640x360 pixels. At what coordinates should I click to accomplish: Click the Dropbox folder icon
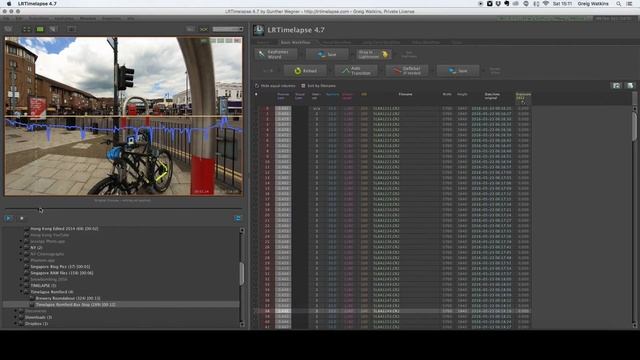pyautogui.click(x=21, y=324)
